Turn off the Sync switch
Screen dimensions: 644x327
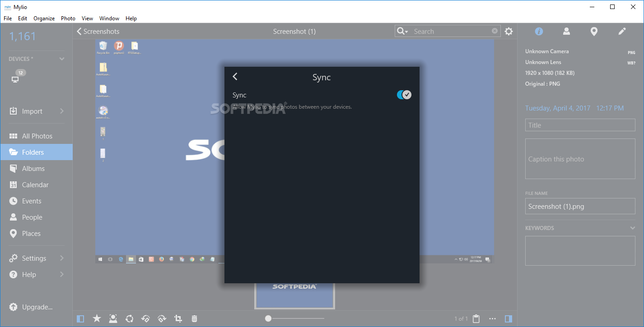[x=404, y=95]
